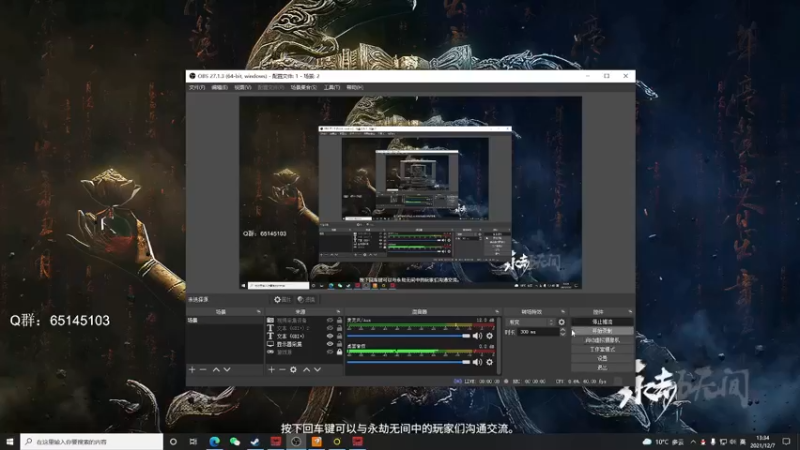Click transition duration field 300 ms
This screenshot has width=800, height=450.
click(x=537, y=332)
